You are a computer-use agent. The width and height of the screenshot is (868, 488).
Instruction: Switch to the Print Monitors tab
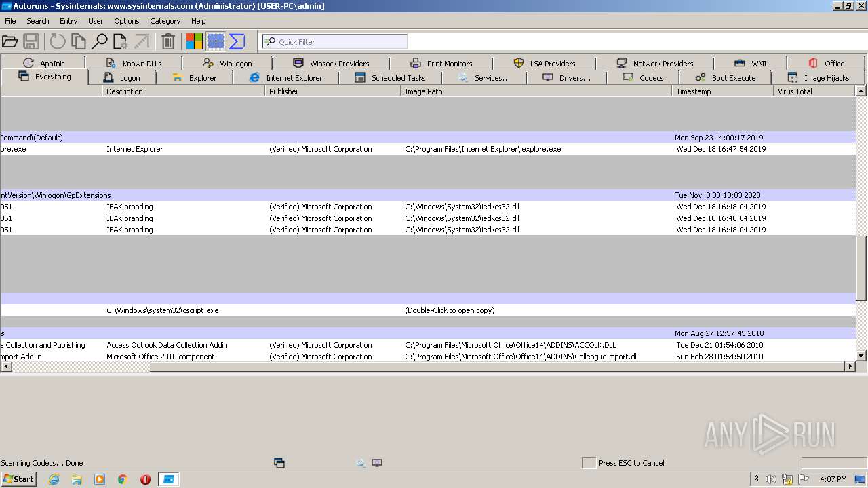(441, 63)
